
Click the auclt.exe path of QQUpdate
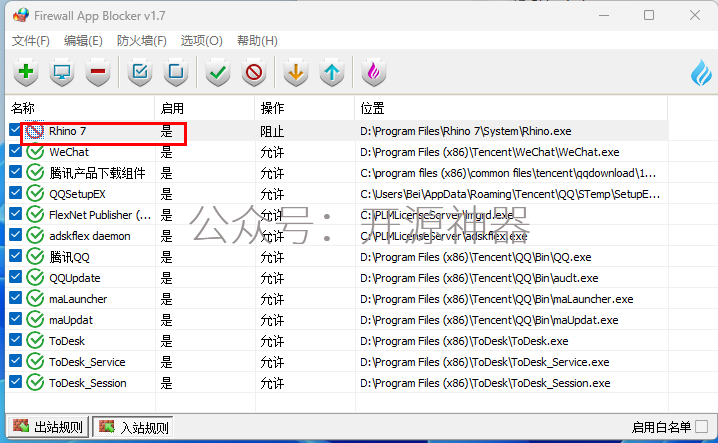click(479, 278)
